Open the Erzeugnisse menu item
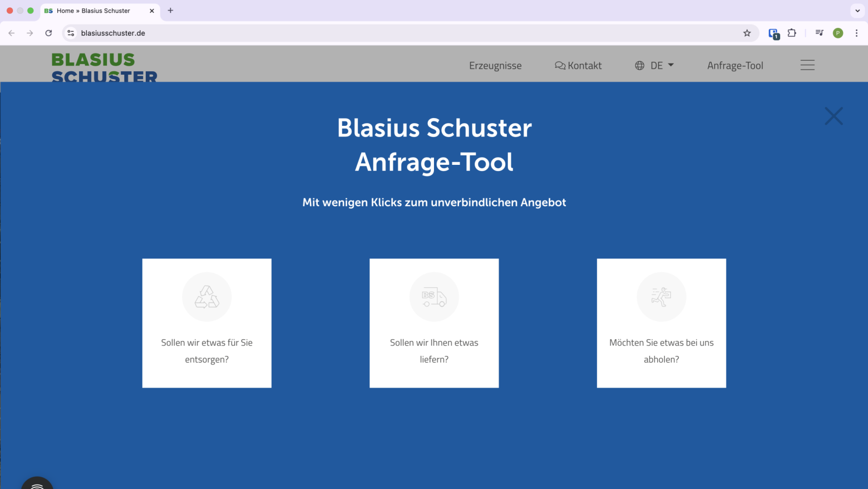This screenshot has width=868, height=489. point(495,66)
